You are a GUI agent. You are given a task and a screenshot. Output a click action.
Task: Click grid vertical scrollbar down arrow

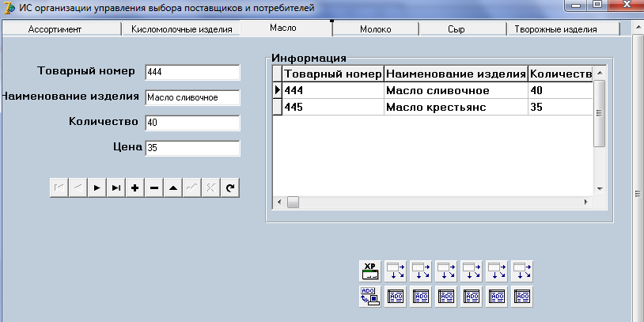(x=600, y=189)
